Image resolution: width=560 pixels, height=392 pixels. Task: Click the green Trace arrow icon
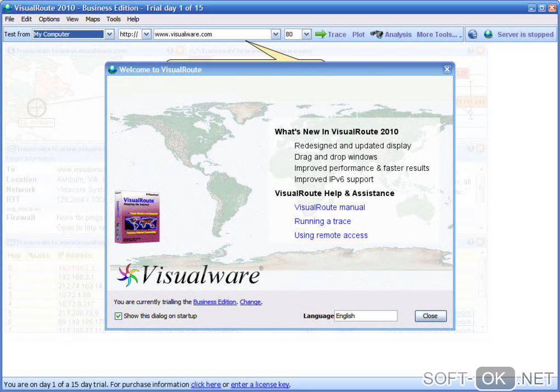321,34
